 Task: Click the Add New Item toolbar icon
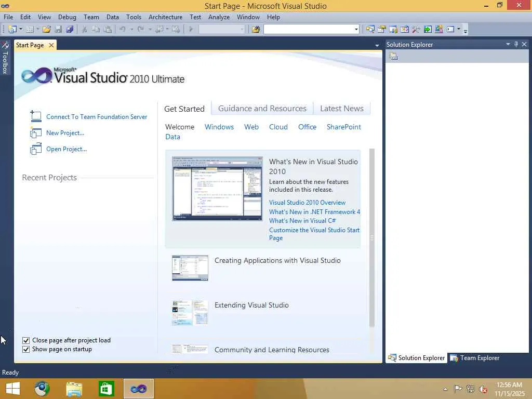pyautogui.click(x=30, y=29)
